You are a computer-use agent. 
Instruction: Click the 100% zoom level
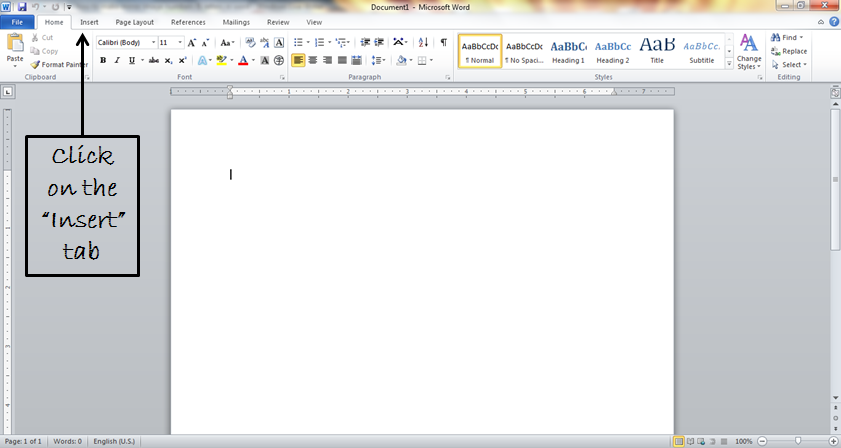[743, 441]
